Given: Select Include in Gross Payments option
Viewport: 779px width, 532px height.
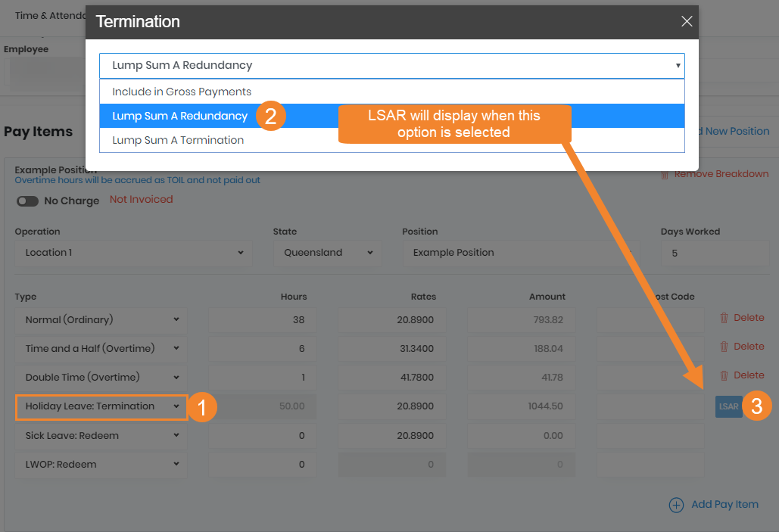Looking at the screenshot, I should tap(182, 92).
